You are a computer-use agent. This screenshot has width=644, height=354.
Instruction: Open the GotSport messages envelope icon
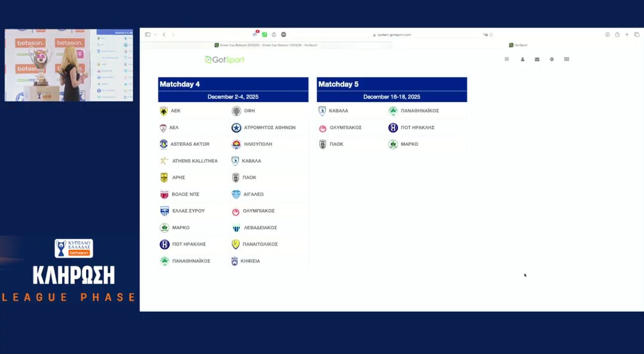pos(537,59)
